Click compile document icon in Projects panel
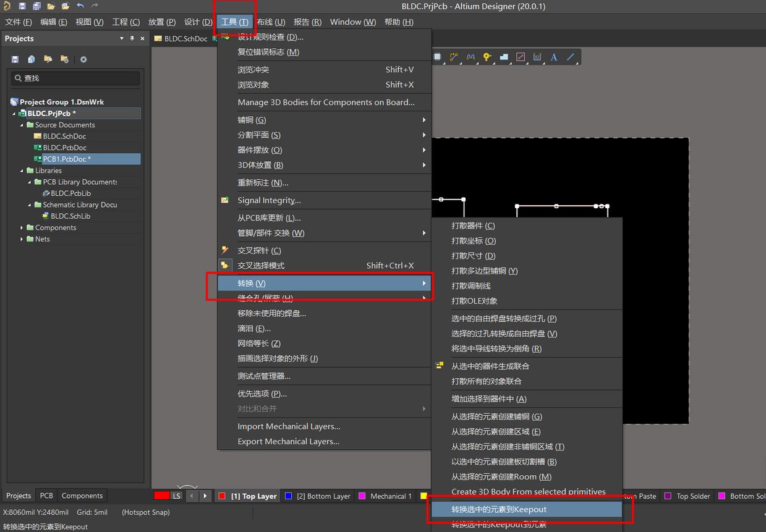Screen dimensions: 766x532 32,59
